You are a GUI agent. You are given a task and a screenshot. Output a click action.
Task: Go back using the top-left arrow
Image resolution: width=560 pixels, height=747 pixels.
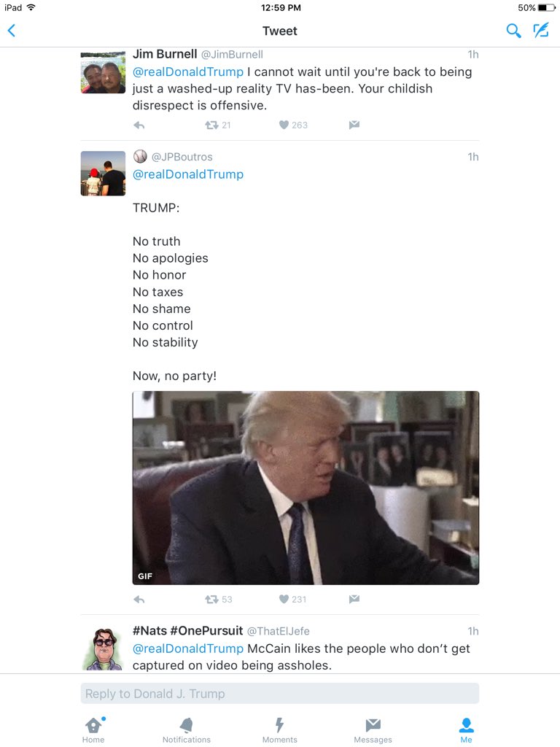pyautogui.click(x=12, y=31)
